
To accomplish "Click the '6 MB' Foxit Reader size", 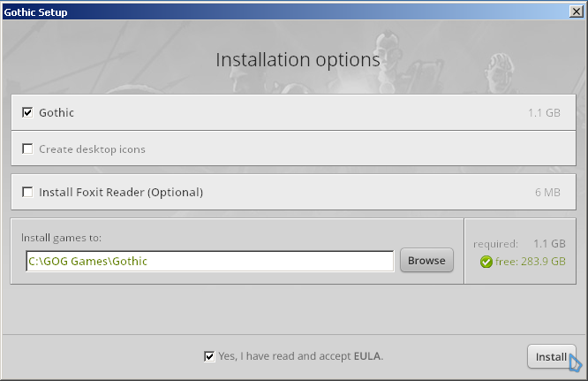I will pos(547,192).
